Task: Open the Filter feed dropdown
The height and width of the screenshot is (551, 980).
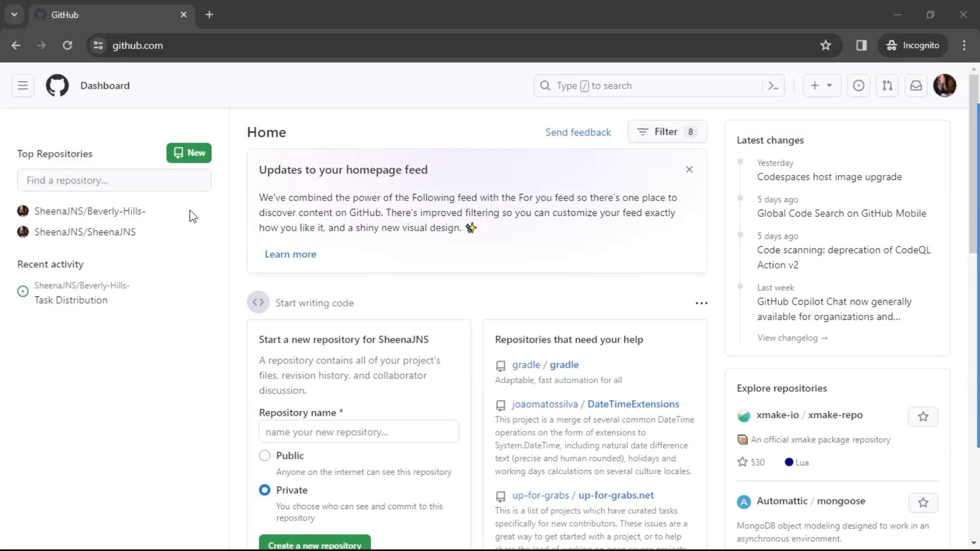Action: (667, 132)
